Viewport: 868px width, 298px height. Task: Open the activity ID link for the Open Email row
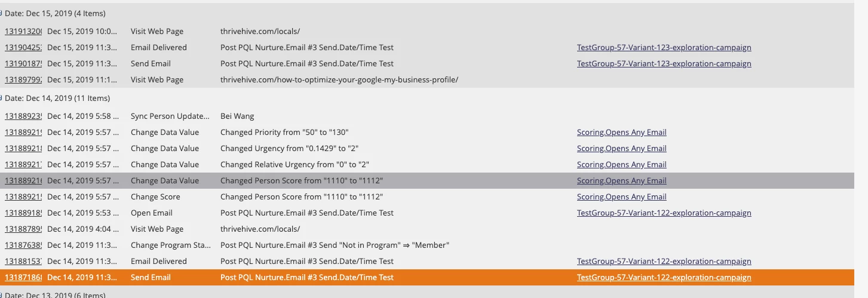click(x=23, y=213)
